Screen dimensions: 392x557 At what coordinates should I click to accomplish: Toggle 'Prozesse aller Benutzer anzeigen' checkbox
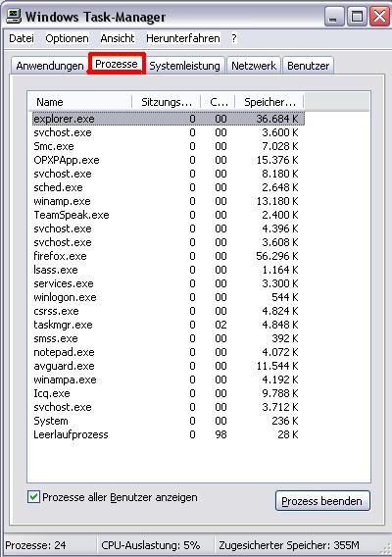(33, 496)
